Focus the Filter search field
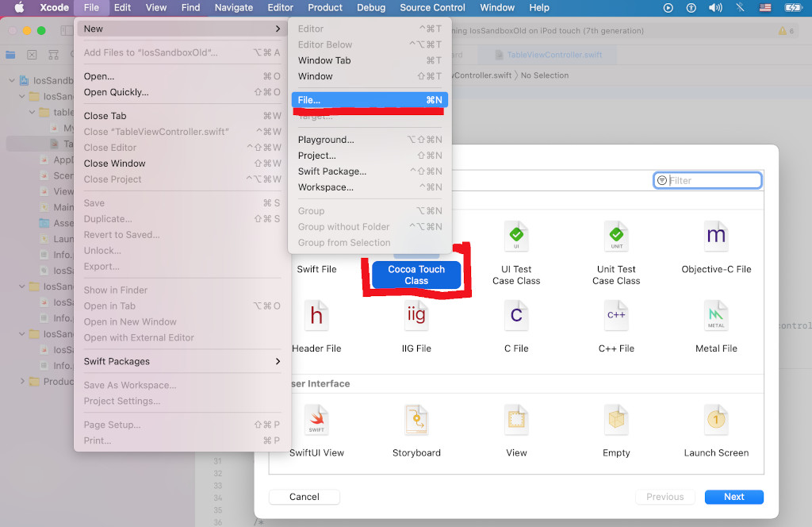The width and height of the screenshot is (812, 527). [707, 180]
